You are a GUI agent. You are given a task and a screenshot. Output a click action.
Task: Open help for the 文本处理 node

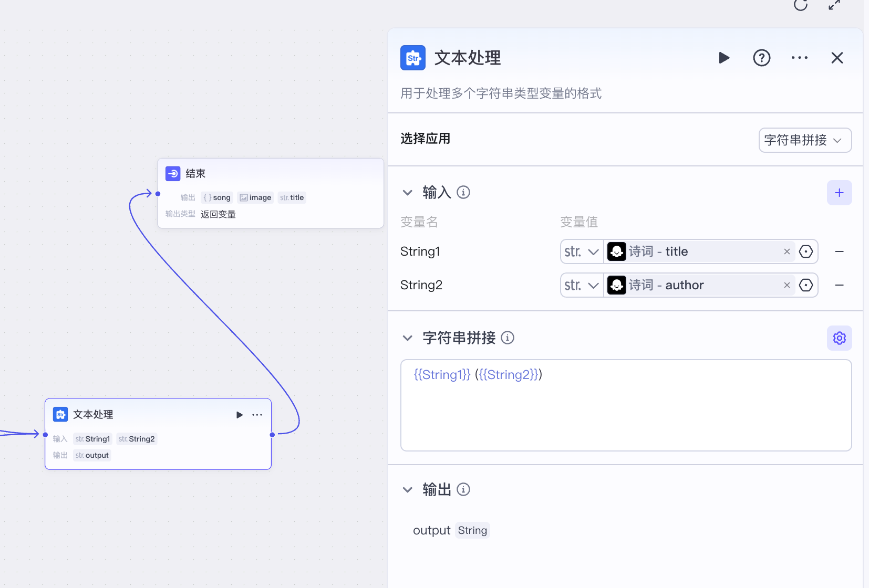point(762,58)
